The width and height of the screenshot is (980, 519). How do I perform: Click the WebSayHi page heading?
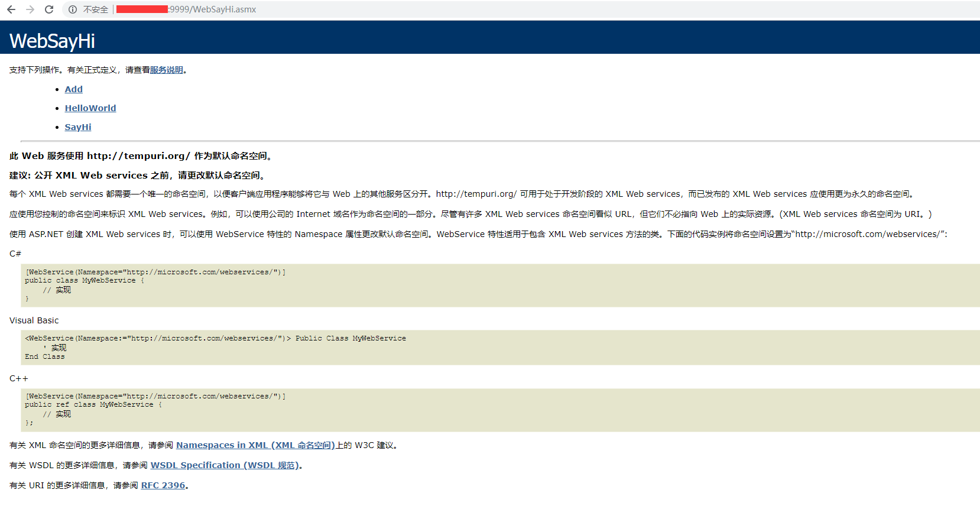coord(52,41)
